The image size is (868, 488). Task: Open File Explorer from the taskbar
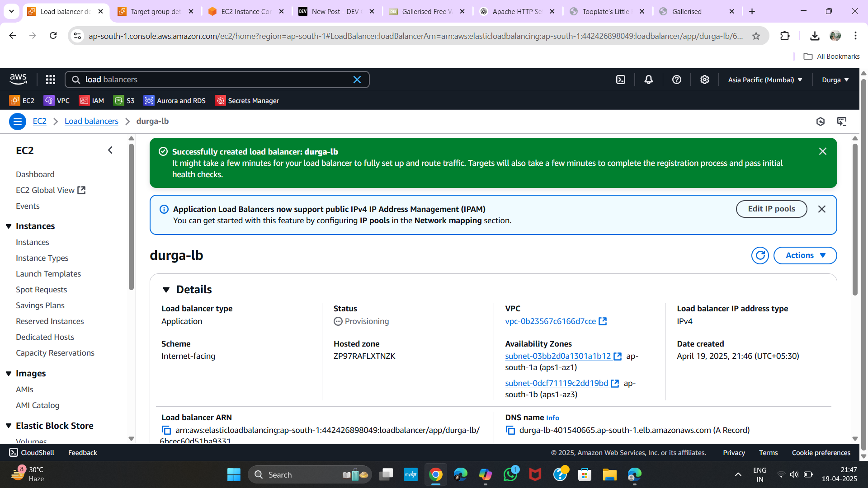[x=609, y=475]
